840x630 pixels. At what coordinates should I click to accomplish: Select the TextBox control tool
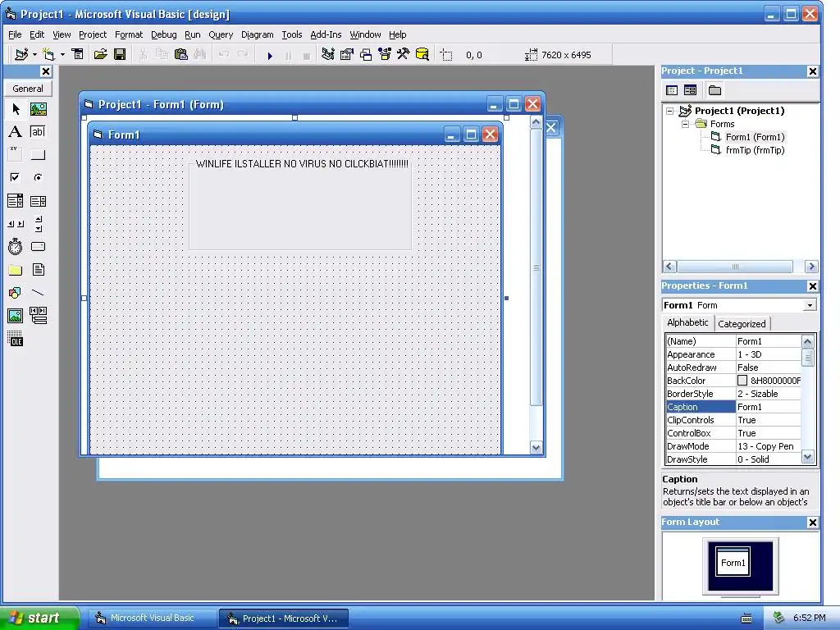(38, 132)
